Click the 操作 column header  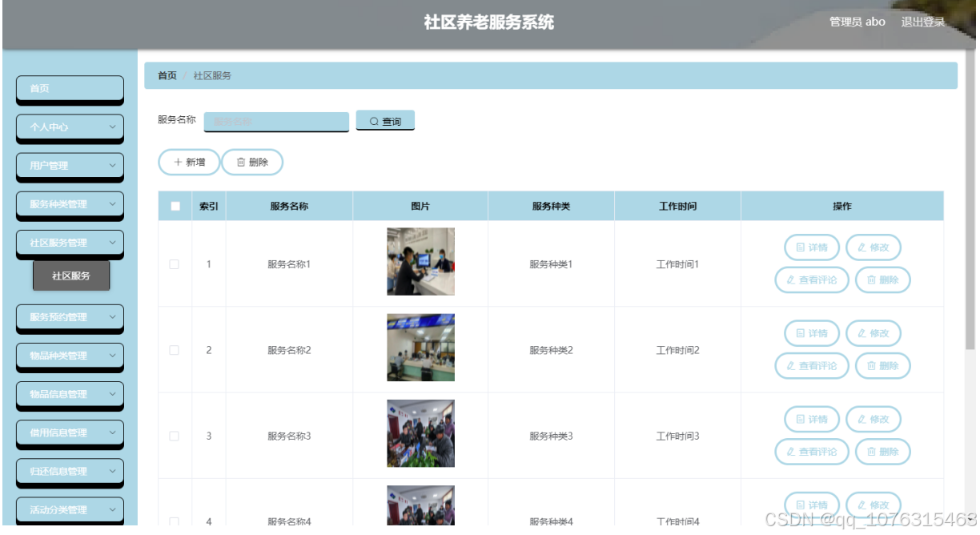(842, 206)
